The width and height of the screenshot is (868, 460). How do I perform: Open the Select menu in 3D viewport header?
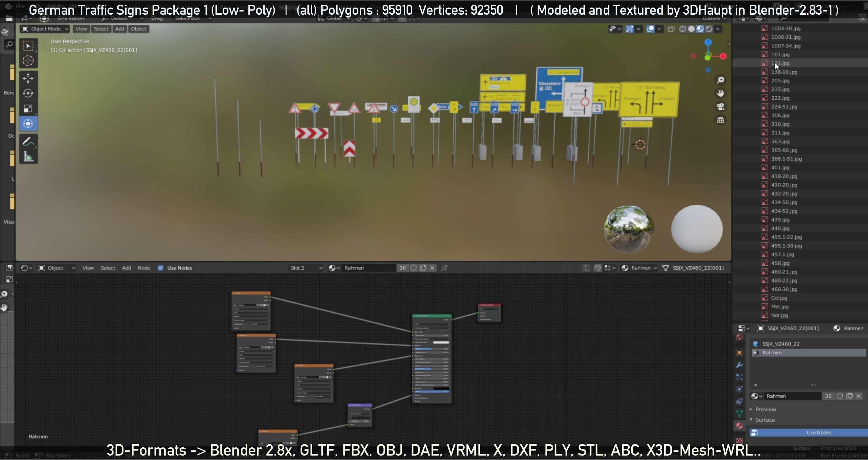(101, 29)
